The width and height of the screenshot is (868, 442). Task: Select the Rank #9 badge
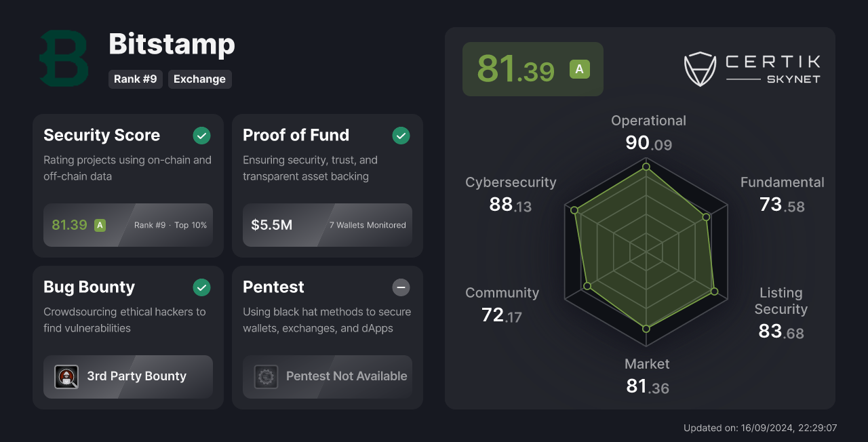click(x=135, y=79)
